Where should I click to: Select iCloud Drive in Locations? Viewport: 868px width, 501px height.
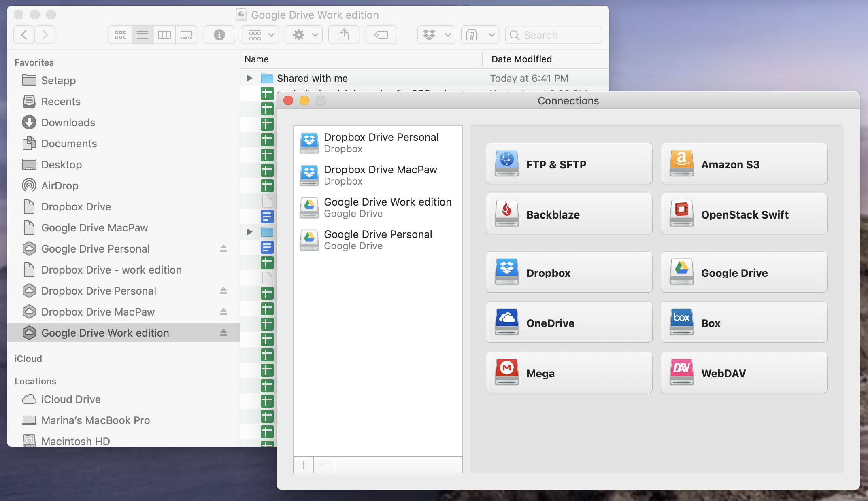click(x=124, y=399)
